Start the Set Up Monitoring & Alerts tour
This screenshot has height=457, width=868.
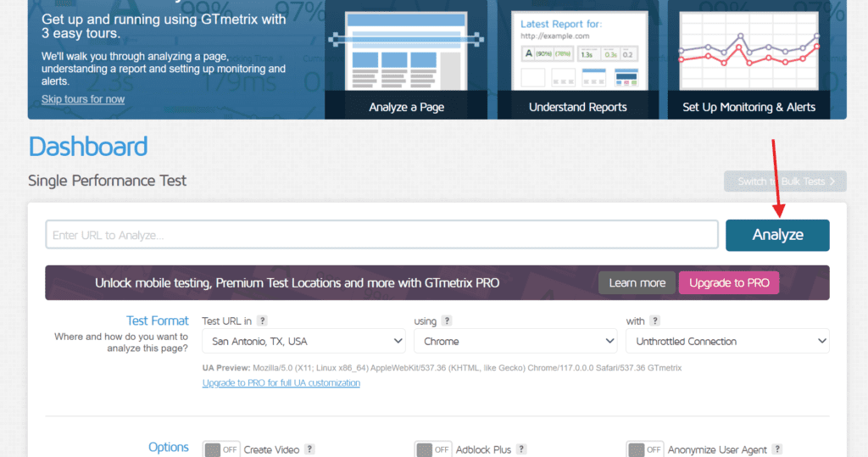coord(748,60)
